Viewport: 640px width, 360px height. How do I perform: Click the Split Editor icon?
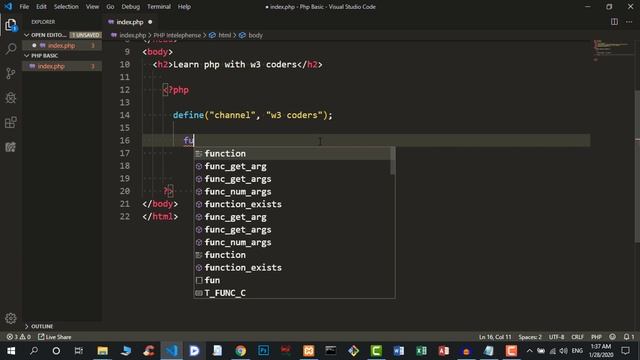tap(614, 22)
